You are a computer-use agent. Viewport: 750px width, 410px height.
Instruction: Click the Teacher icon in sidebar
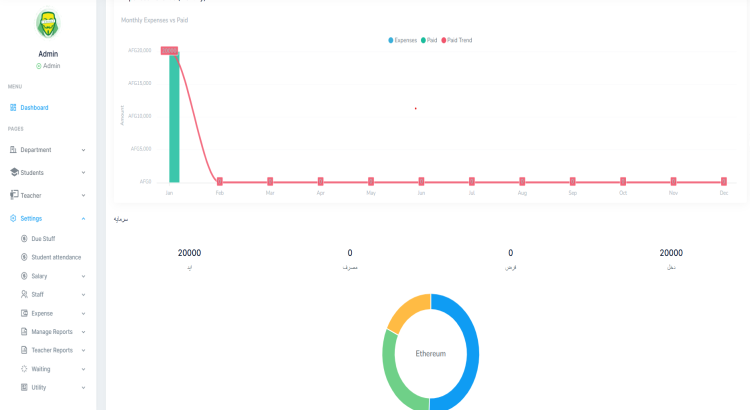coord(14,195)
